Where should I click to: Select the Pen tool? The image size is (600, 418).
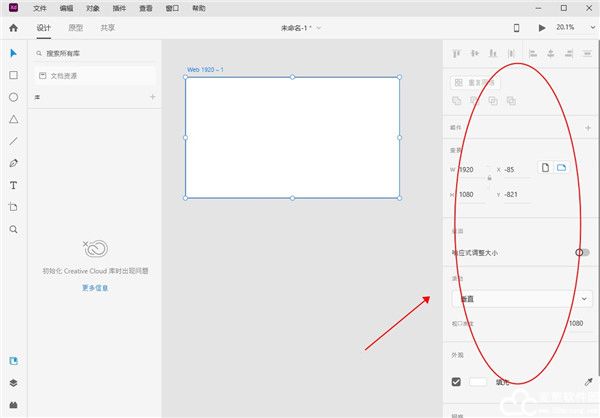click(x=14, y=163)
